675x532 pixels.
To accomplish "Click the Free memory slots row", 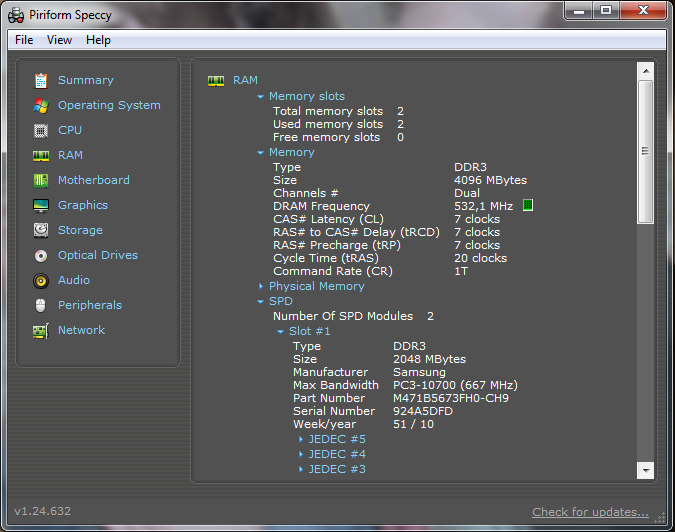I will point(338,137).
